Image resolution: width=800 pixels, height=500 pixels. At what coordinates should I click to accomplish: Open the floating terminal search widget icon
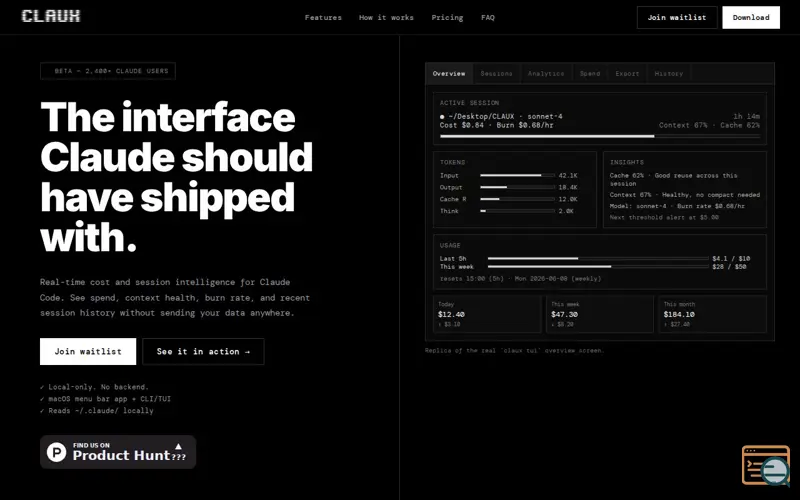pos(766,465)
